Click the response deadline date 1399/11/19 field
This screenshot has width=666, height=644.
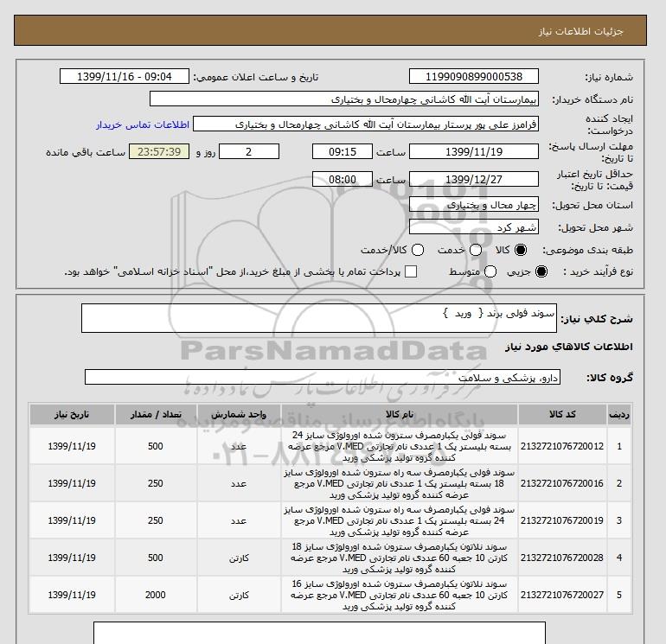coord(474,151)
